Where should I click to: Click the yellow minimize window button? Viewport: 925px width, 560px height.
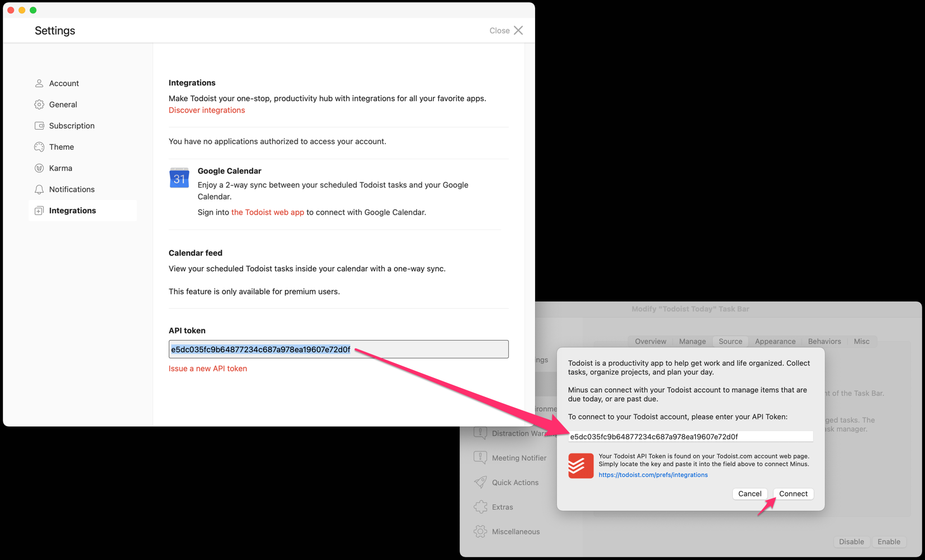[x=22, y=10]
